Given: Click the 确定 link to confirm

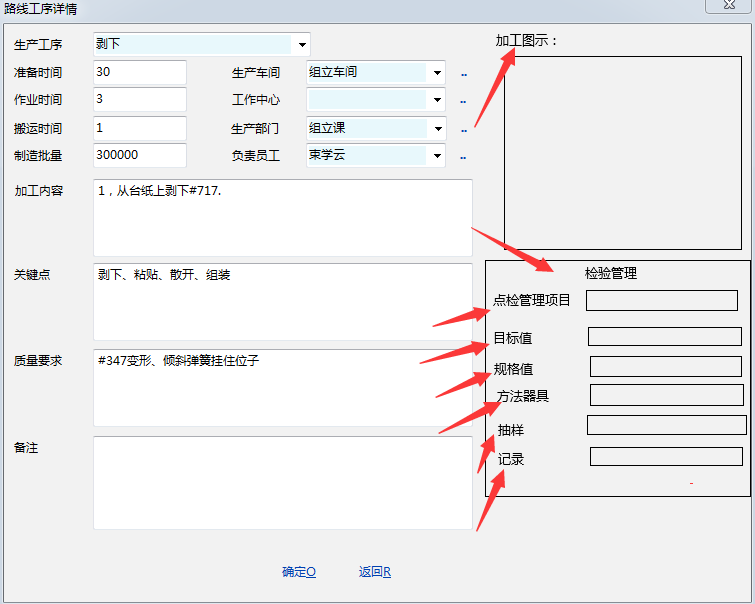Looking at the screenshot, I should [298, 572].
